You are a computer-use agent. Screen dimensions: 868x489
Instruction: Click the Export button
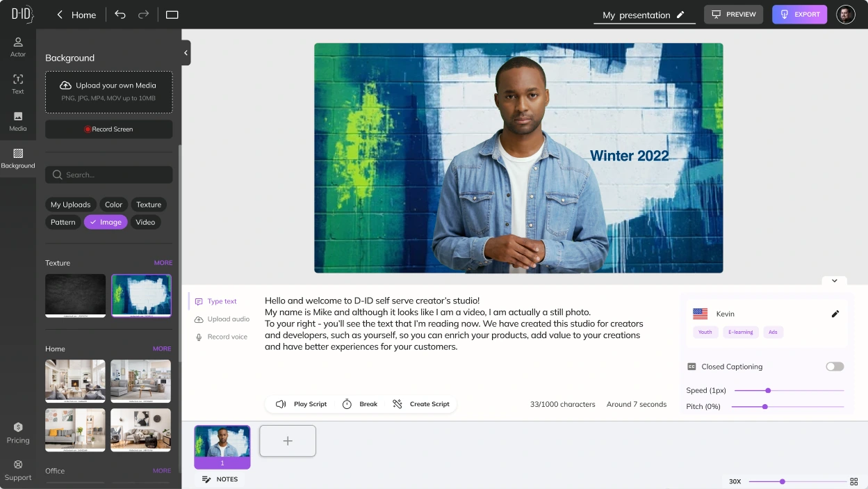point(799,15)
